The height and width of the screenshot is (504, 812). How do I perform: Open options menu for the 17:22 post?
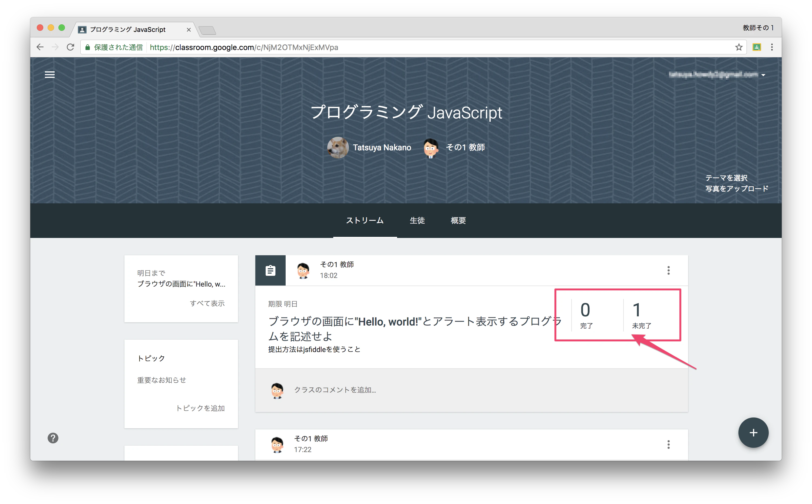click(x=668, y=444)
